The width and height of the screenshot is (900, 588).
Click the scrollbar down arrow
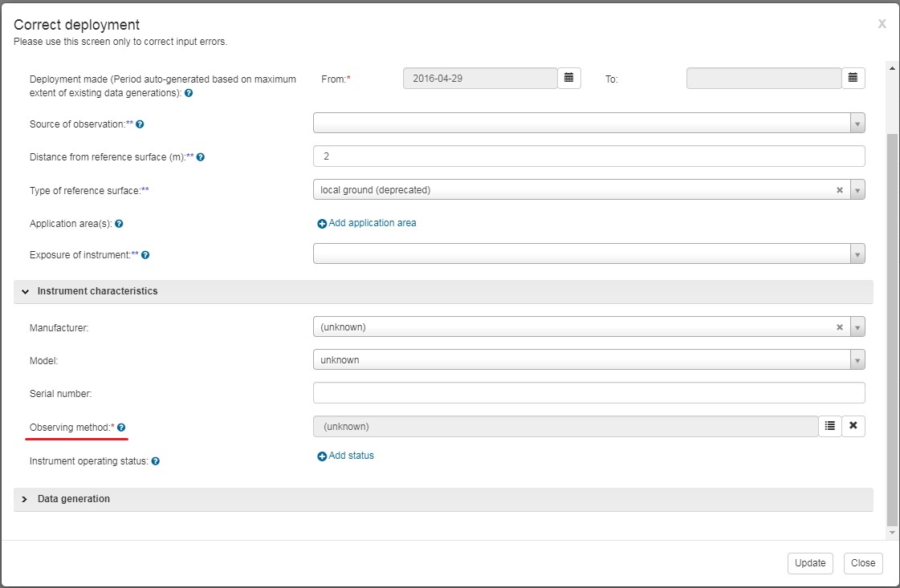[892, 533]
